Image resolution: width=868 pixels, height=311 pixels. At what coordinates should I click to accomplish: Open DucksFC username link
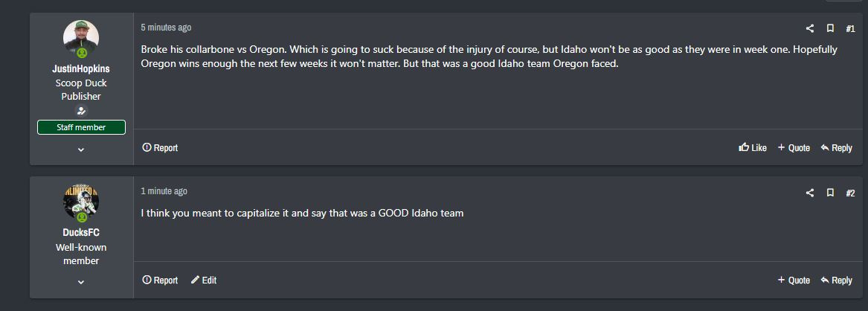[x=81, y=232]
